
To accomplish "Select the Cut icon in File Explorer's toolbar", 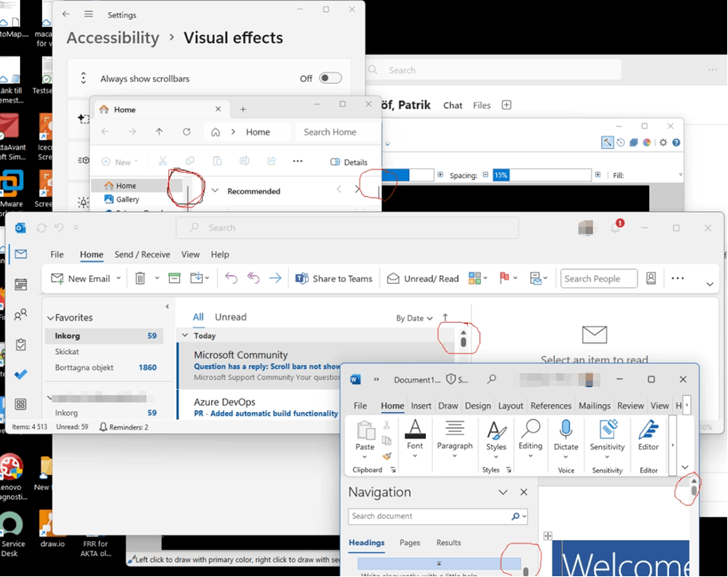I will click(x=163, y=161).
